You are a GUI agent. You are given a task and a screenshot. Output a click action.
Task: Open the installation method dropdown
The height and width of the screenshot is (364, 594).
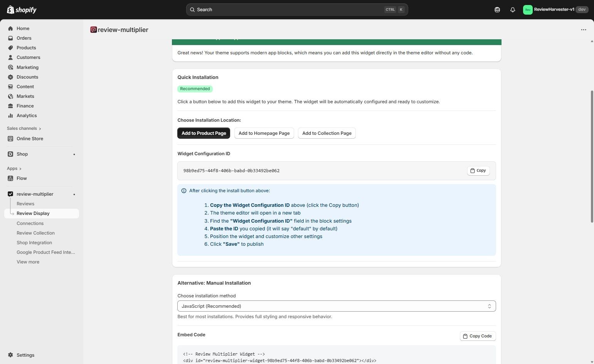coord(336,306)
